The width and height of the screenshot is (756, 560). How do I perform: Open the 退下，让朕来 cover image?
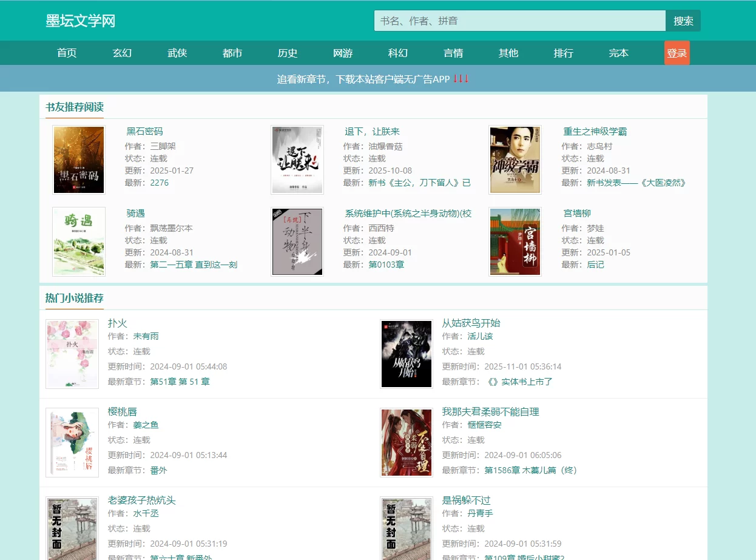pyautogui.click(x=297, y=160)
